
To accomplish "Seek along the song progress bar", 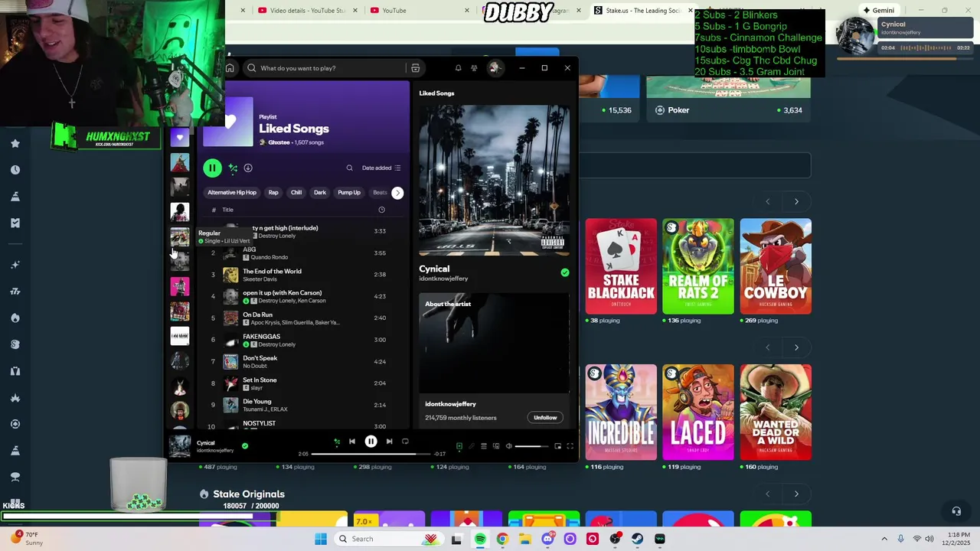I will [x=371, y=454].
